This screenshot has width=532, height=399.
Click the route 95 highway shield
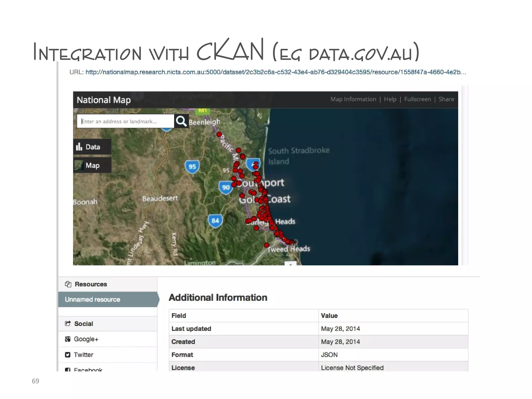192,167
